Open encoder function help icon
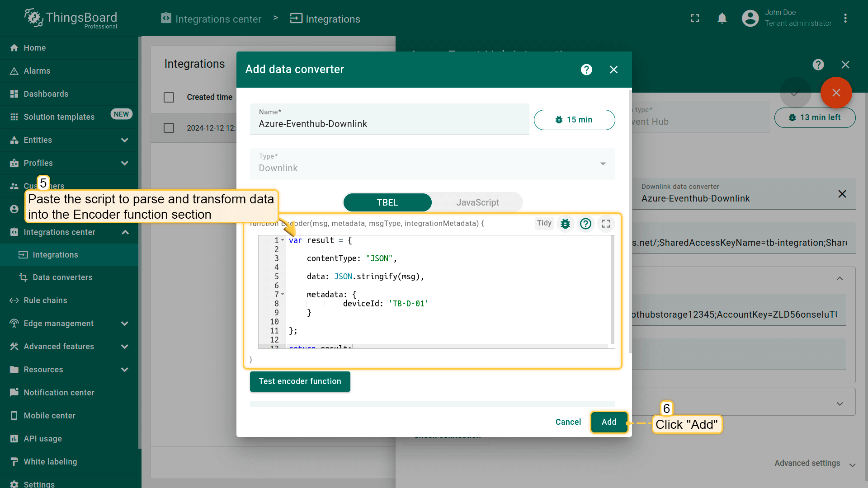Image resolution: width=868 pixels, height=488 pixels. click(585, 224)
